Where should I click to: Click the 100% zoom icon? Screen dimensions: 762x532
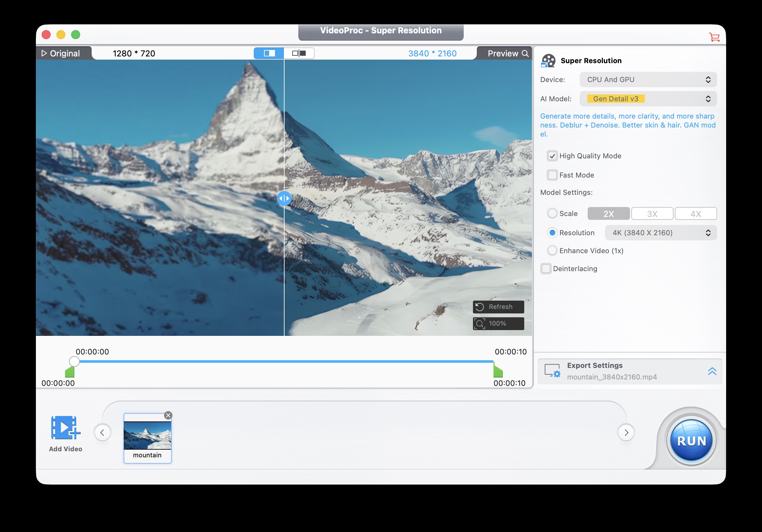[x=480, y=324]
